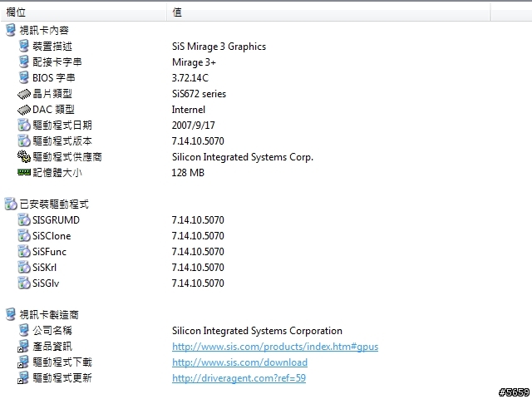Click the 已安裝驅動程式 section disc icon
This screenshot has width=532, height=399.
coord(11,204)
